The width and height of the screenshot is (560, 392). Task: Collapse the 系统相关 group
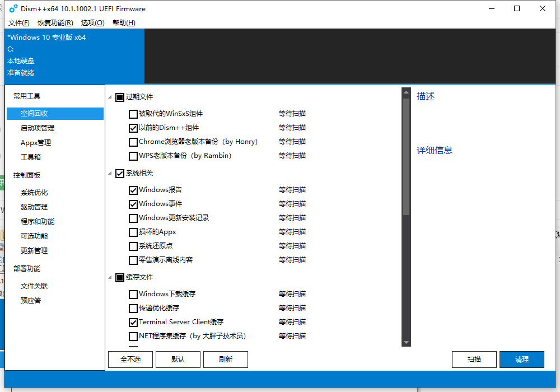pos(110,174)
